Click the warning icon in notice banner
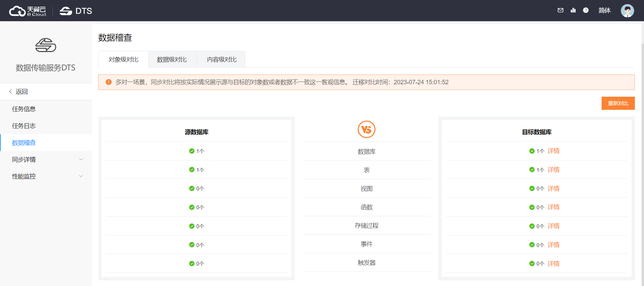This screenshot has height=286, width=644. coord(109,82)
